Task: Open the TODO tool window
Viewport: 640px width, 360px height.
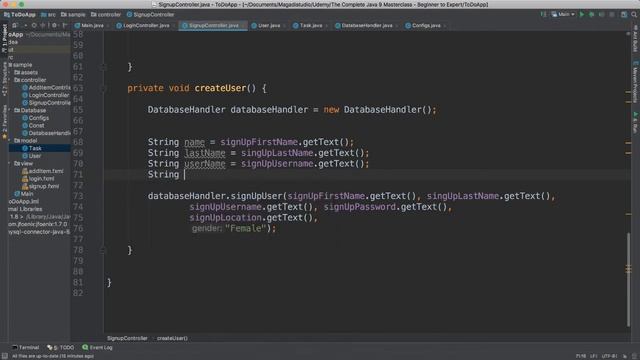Action: pyautogui.click(x=60, y=347)
